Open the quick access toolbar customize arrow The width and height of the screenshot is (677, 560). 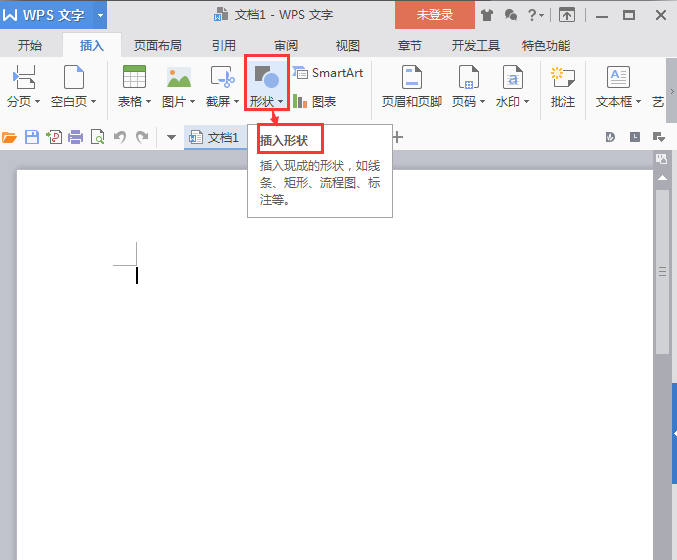[171, 138]
